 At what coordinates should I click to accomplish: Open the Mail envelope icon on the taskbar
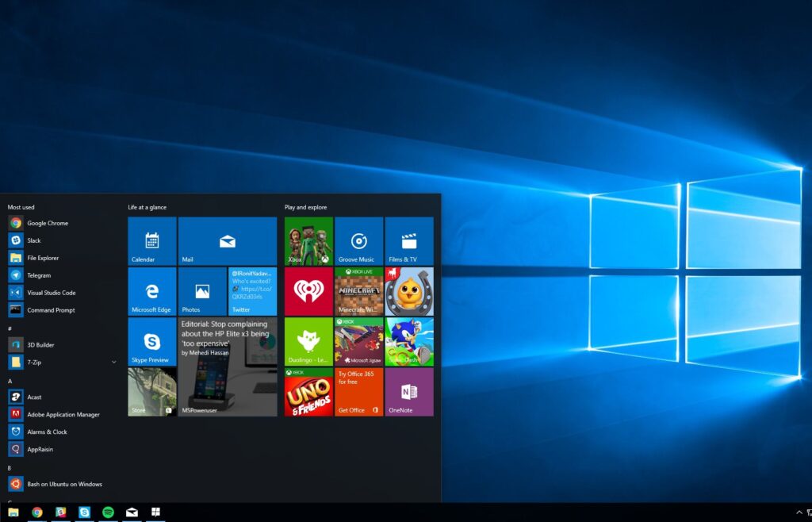pos(132,512)
